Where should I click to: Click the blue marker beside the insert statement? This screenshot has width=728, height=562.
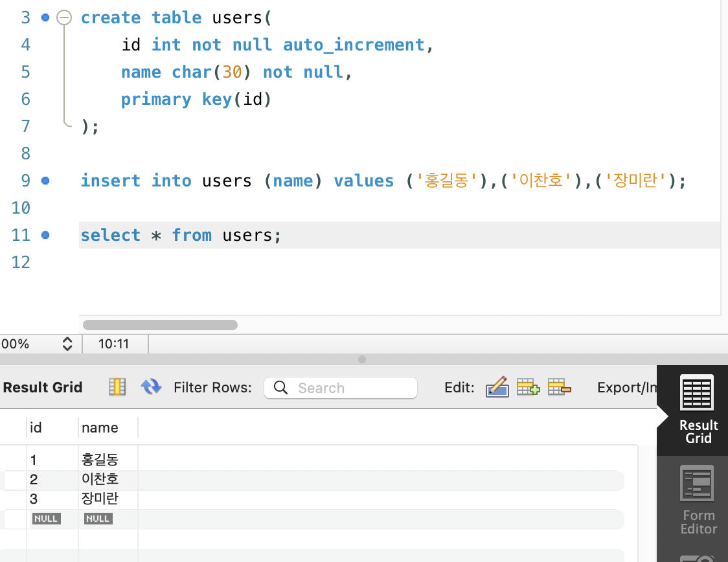click(x=45, y=181)
